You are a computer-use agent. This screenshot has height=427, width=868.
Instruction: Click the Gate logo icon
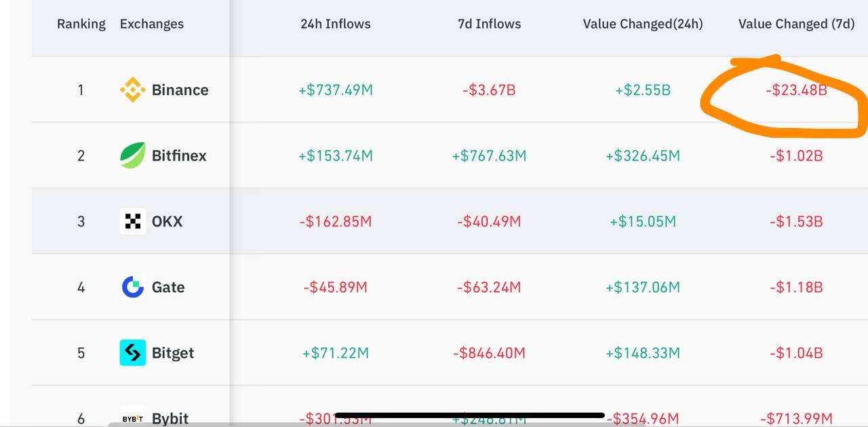(132, 287)
